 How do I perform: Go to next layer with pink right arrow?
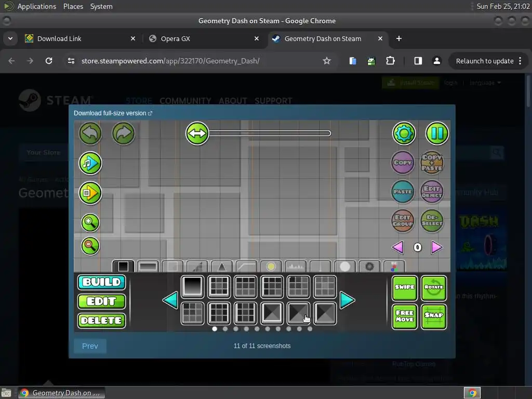437,247
